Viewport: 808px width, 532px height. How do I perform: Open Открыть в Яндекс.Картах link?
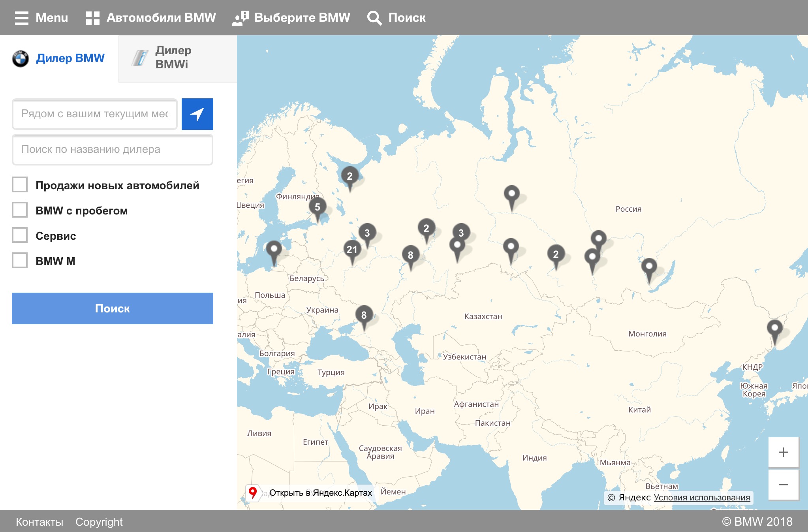tap(320, 493)
